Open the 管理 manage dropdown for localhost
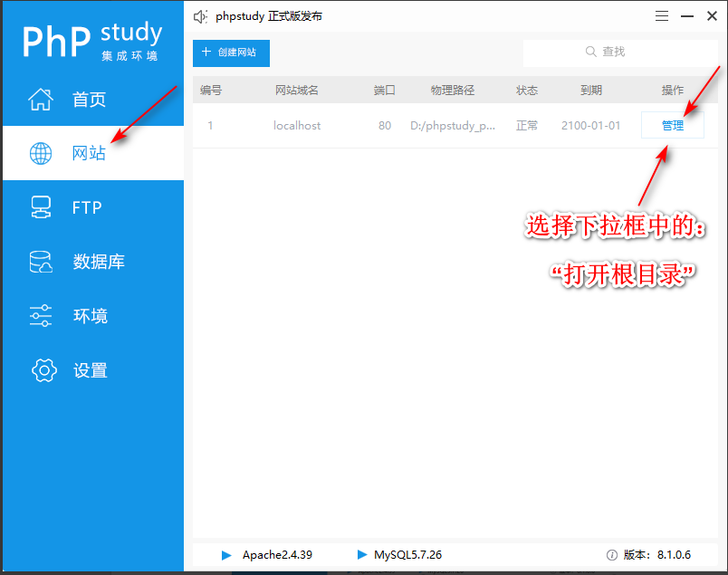Image resolution: width=728 pixels, height=575 pixels. point(672,125)
